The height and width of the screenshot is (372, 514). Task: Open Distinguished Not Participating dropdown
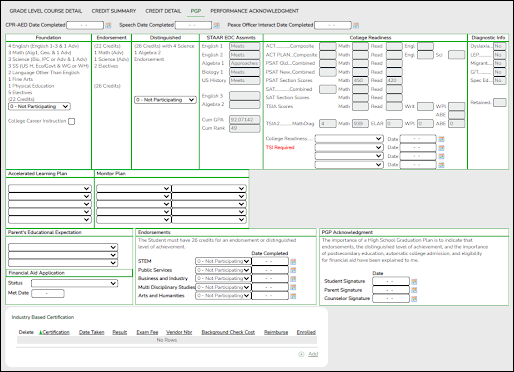tap(165, 100)
